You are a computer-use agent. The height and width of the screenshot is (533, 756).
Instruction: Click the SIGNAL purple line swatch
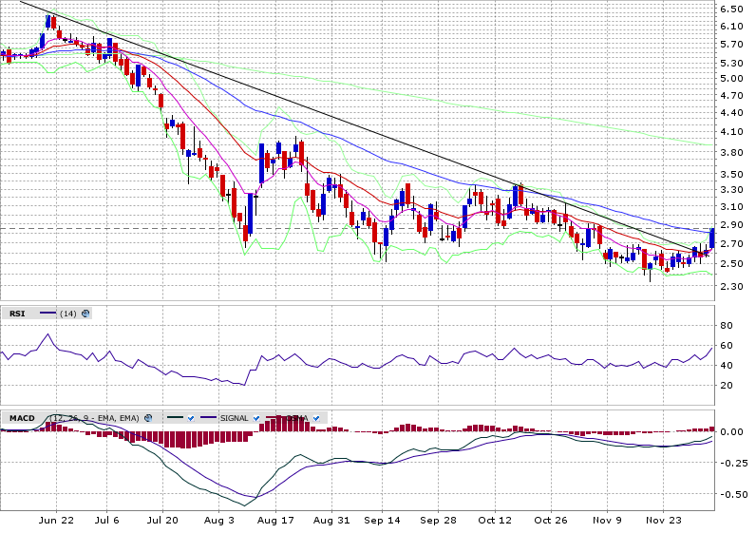[x=207, y=418]
